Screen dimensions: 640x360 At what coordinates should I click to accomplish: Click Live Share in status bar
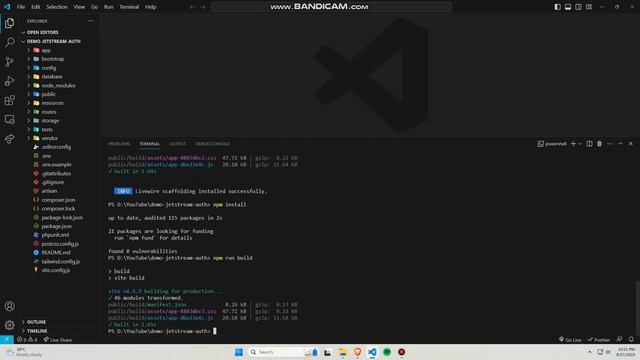point(58,340)
